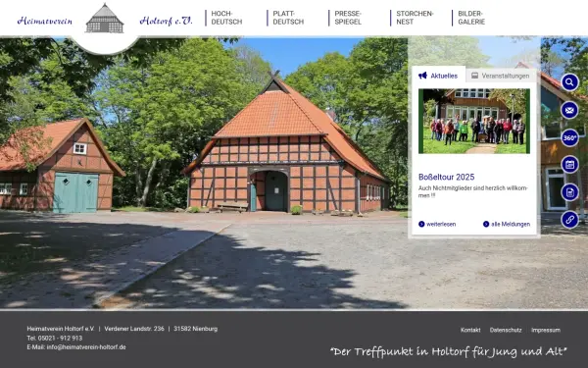
Task: Open the Impressum footer link
Action: tap(546, 330)
